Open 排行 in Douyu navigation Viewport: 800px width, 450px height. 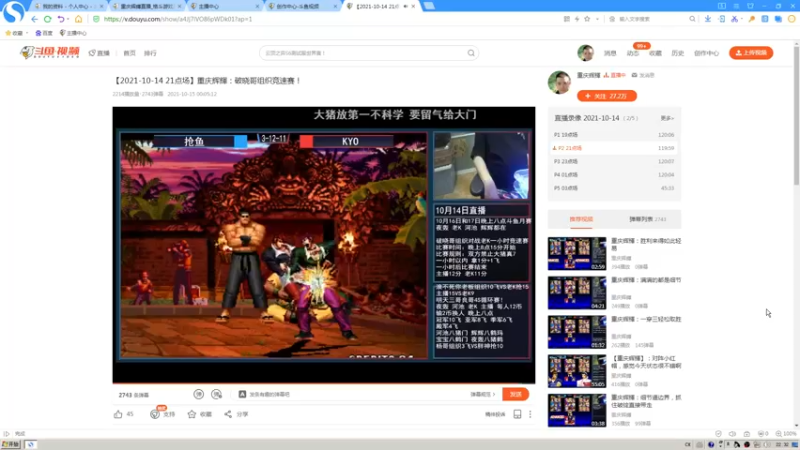(x=150, y=53)
